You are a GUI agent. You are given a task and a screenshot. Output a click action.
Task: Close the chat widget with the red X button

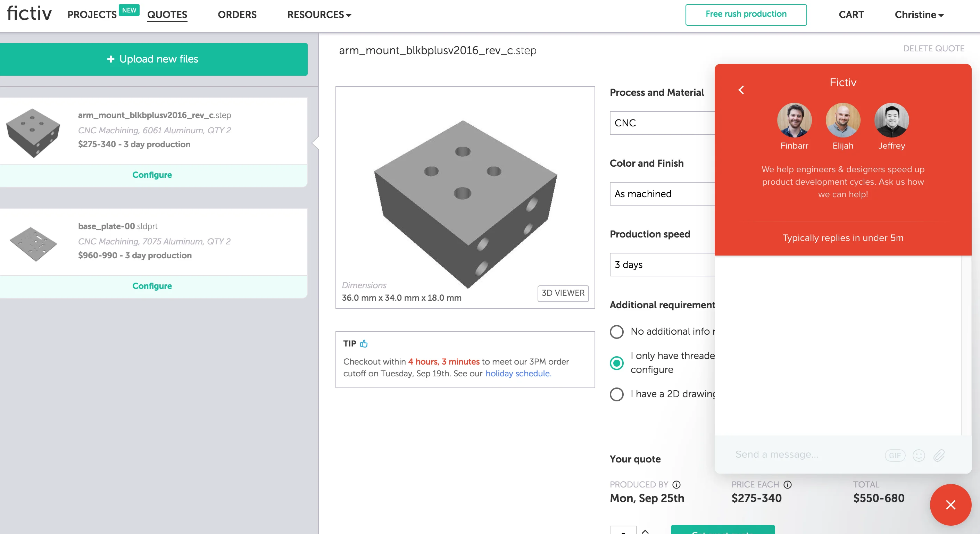(950, 504)
